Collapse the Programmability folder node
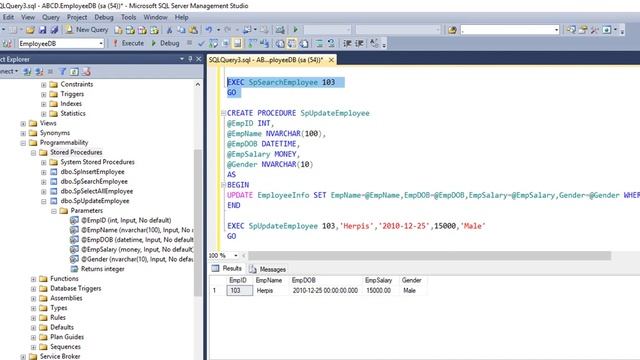Viewport: 640px width, 360px height. 23,143
